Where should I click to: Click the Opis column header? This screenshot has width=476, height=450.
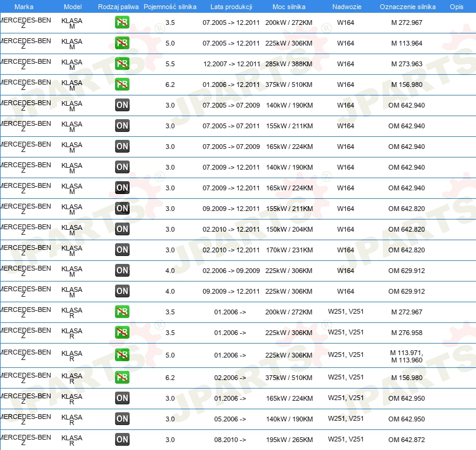point(457,7)
